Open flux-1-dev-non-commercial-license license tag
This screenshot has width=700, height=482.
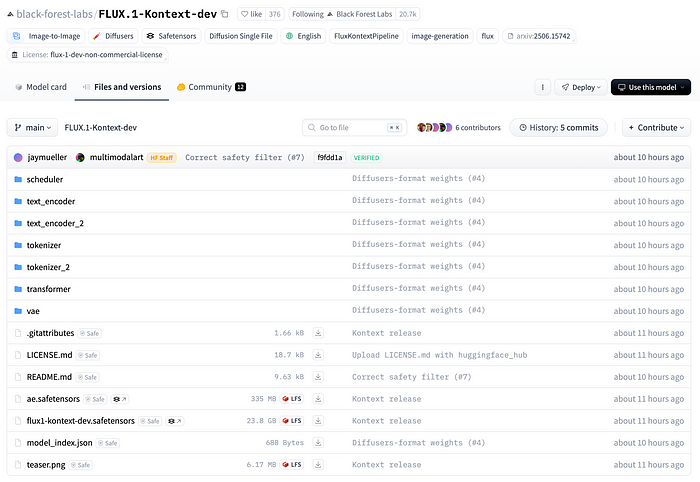point(88,55)
